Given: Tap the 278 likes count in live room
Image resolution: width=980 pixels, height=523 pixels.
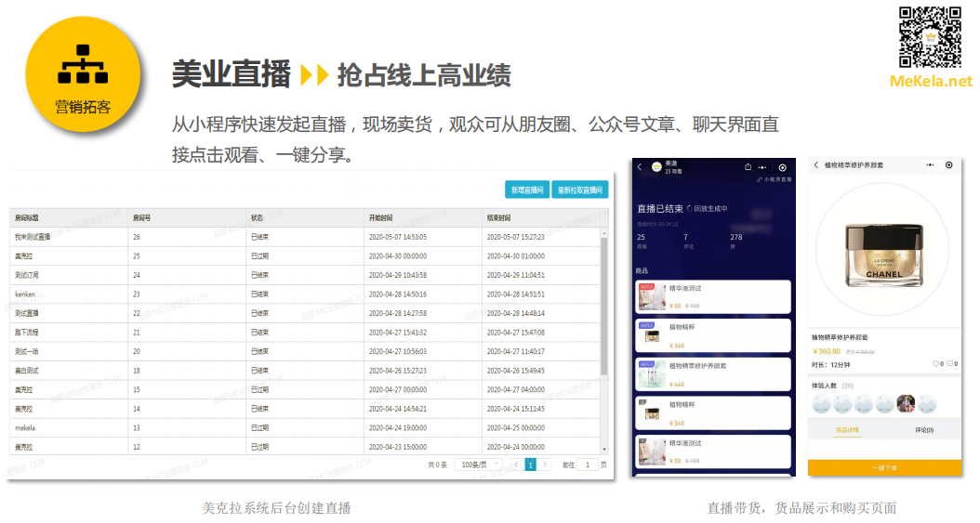Looking at the screenshot, I should click(736, 237).
